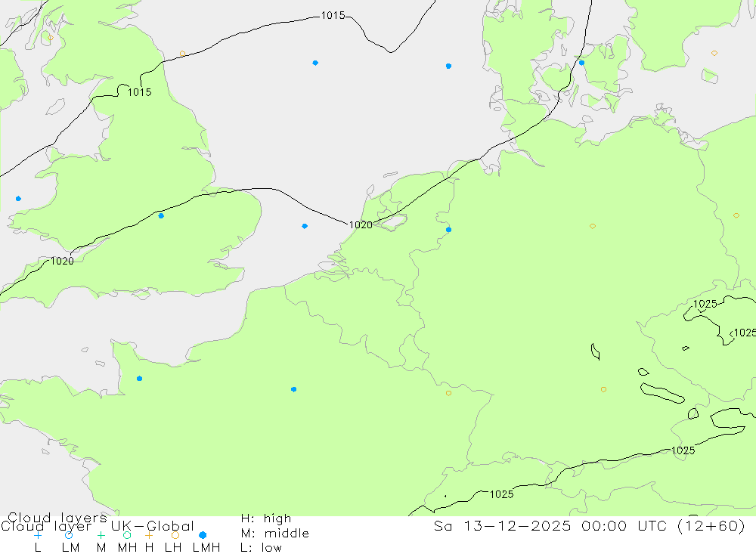
Task: Select the green plus M legend symbol
Action: coord(101,535)
